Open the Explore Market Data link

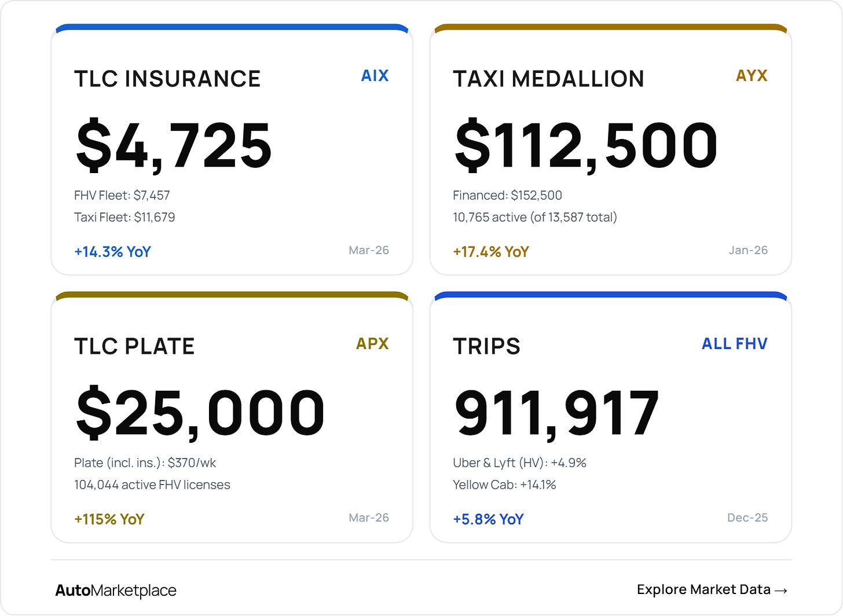pos(712,589)
